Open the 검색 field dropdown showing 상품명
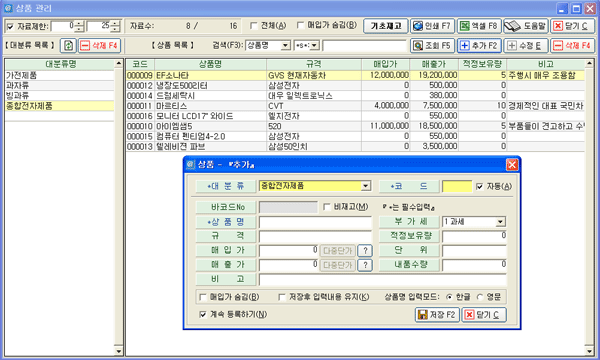This screenshot has width=600, height=360. (285, 46)
